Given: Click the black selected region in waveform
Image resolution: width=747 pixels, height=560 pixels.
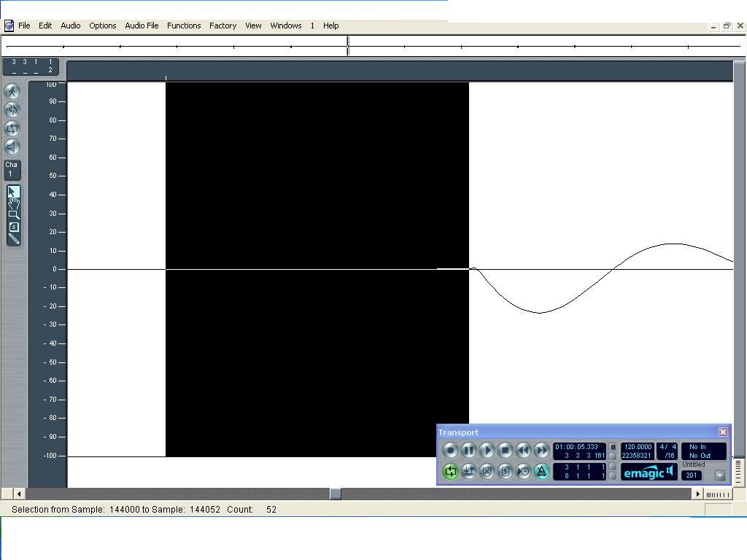Looking at the screenshot, I should click(x=317, y=270).
